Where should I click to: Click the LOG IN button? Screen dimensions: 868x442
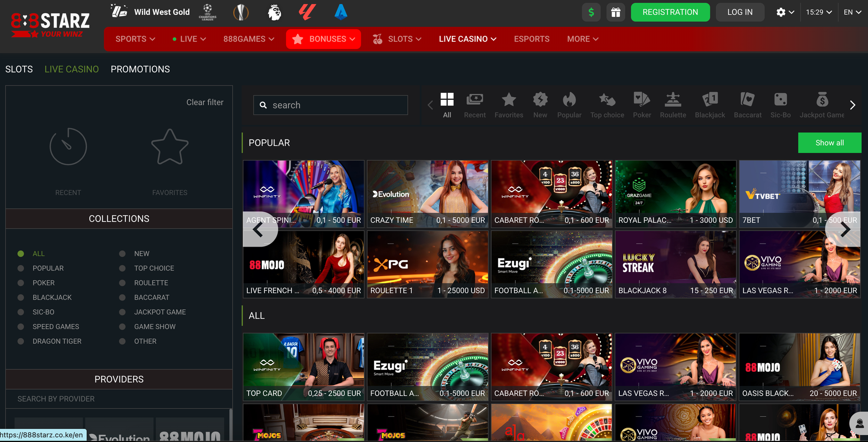click(740, 12)
